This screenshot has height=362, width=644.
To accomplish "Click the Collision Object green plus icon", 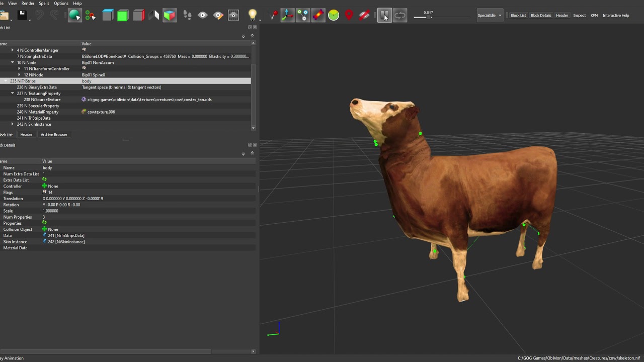I will point(44,229).
